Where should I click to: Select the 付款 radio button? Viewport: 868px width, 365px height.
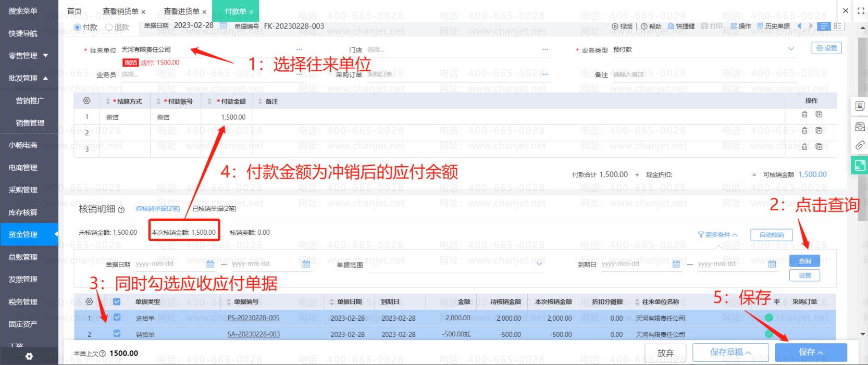[78, 27]
